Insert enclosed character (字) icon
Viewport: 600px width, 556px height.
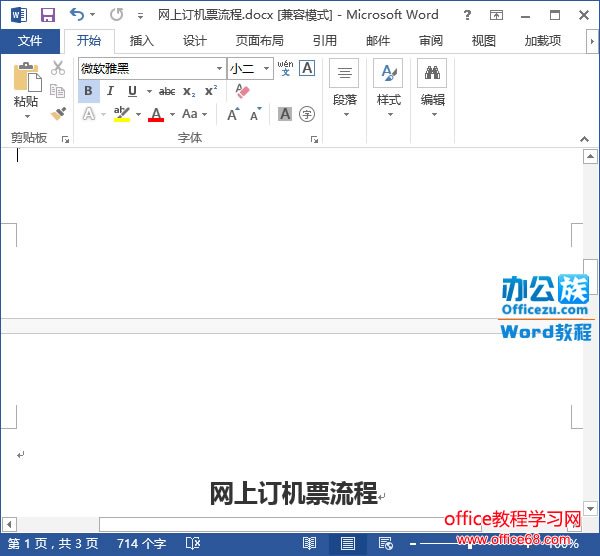(307, 114)
